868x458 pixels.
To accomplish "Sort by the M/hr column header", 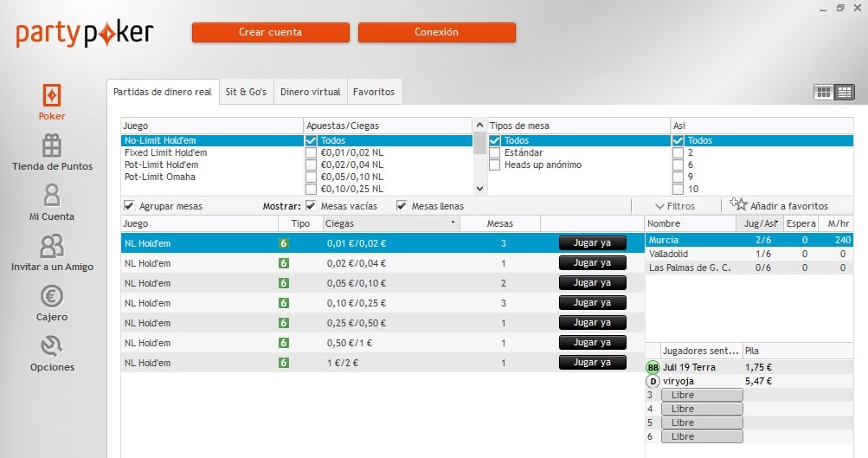I will click(x=836, y=223).
